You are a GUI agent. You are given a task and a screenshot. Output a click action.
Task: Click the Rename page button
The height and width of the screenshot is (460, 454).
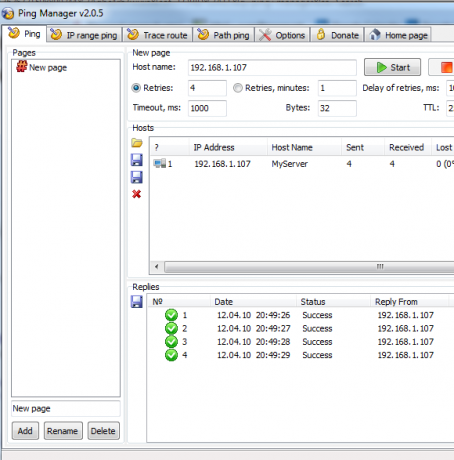[x=63, y=431]
